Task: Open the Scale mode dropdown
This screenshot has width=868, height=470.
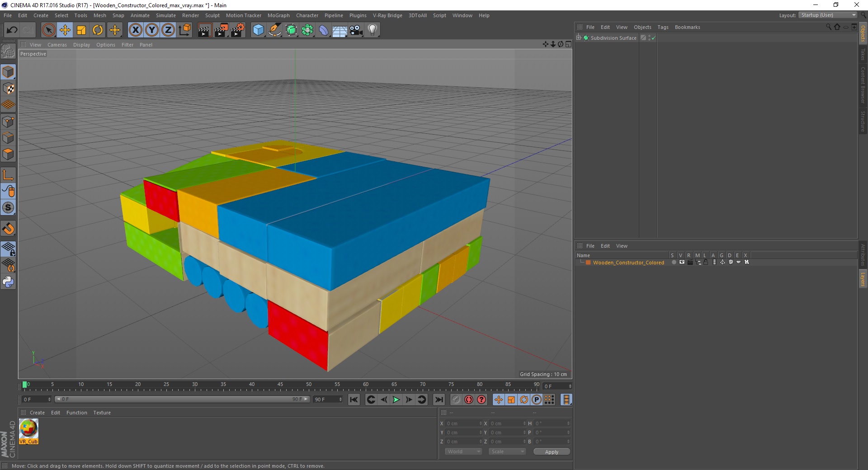Action: coord(507,451)
